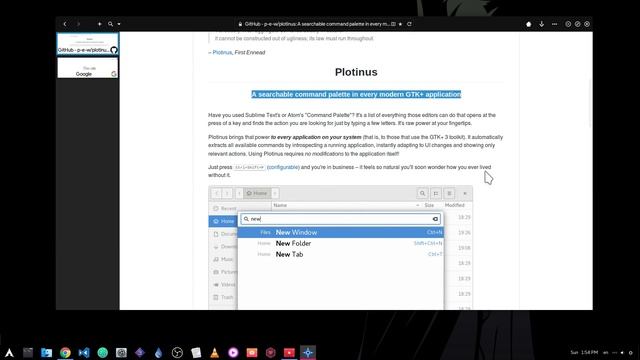Open the dark red hexagon app in the panel
The image size is (640, 360).
pyautogui.click(x=271, y=353)
